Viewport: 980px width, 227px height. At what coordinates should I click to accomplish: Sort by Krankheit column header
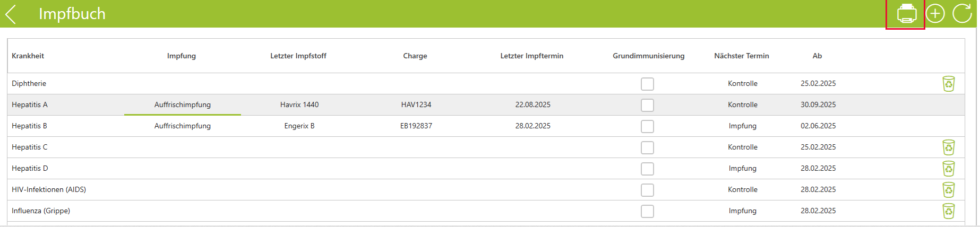click(28, 56)
